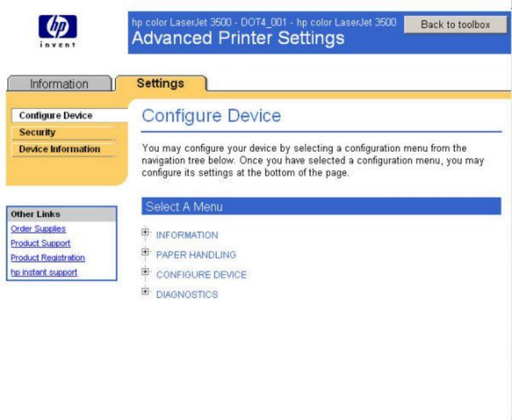Click the hp color LaserJet 3500 device name text
This screenshot has width=512, height=420.
[x=264, y=23]
